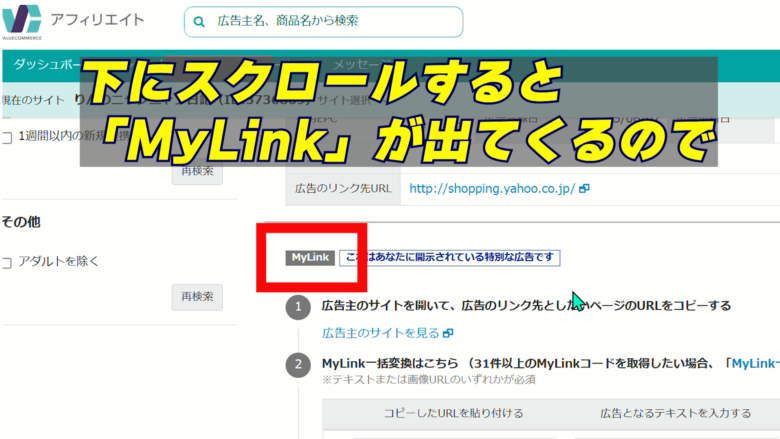Click the ValueCommerce logo
The height and width of the screenshot is (439, 780).
pyautogui.click(x=22, y=21)
